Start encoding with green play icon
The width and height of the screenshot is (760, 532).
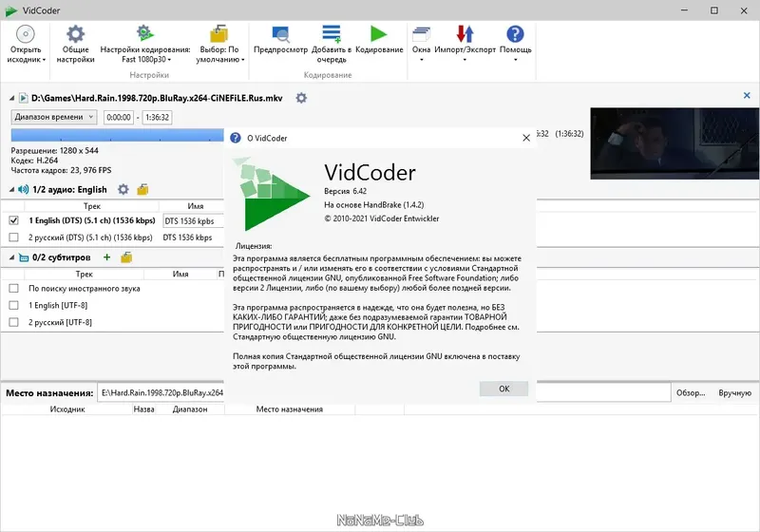pyautogui.click(x=378, y=34)
